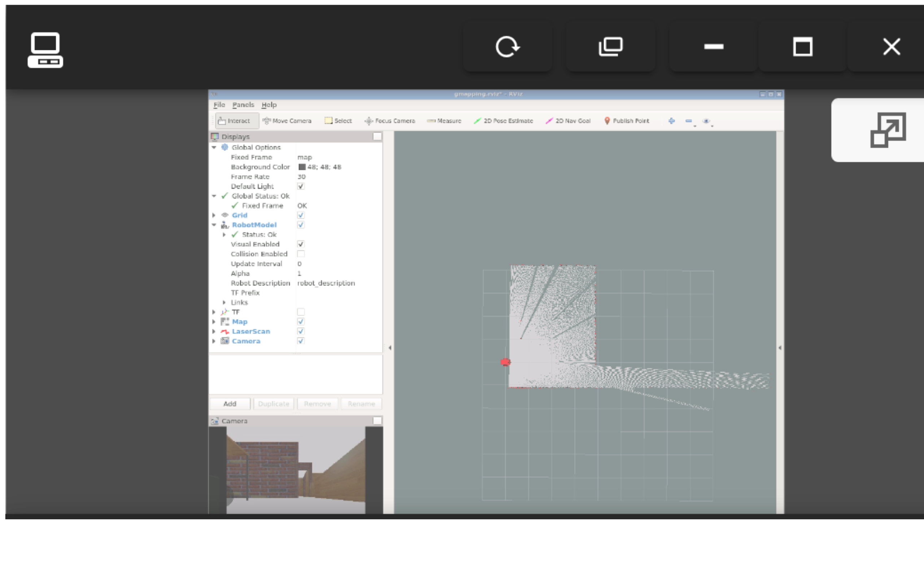Disable the LaserScan display checkbox

click(x=301, y=332)
